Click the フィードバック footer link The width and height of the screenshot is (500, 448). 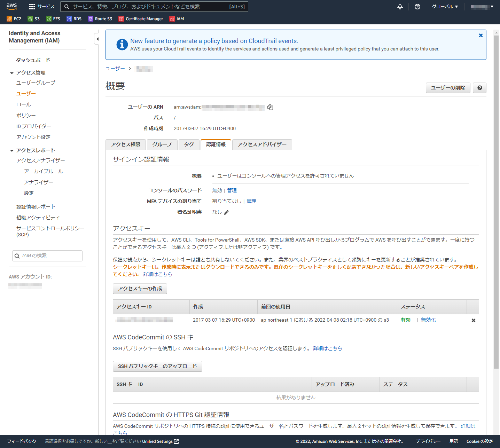(22, 441)
